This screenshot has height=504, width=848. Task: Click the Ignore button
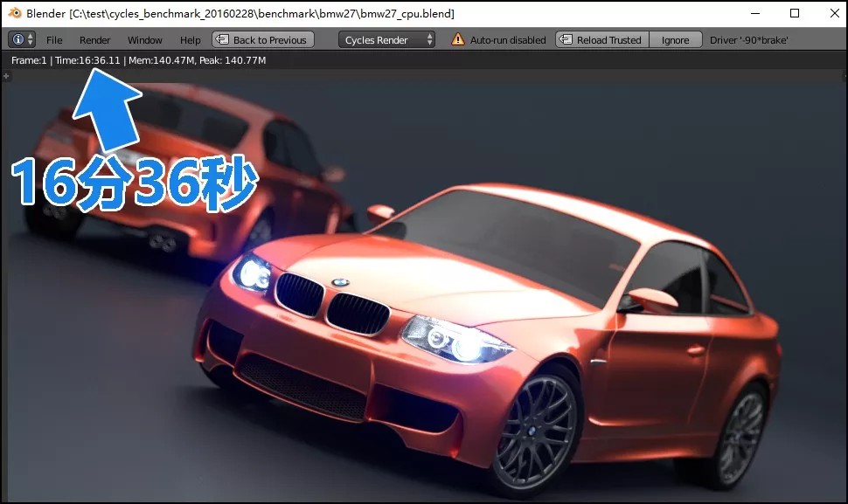tap(676, 39)
